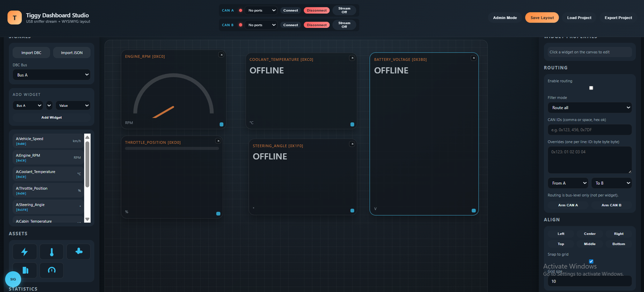
Task: Align widgets Right
Action: (x=619, y=234)
